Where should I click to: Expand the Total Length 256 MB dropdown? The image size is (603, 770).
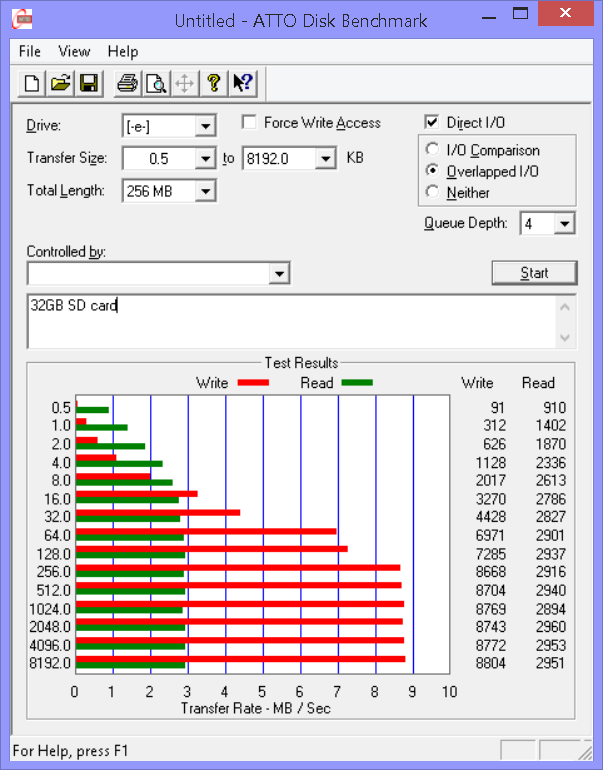205,191
